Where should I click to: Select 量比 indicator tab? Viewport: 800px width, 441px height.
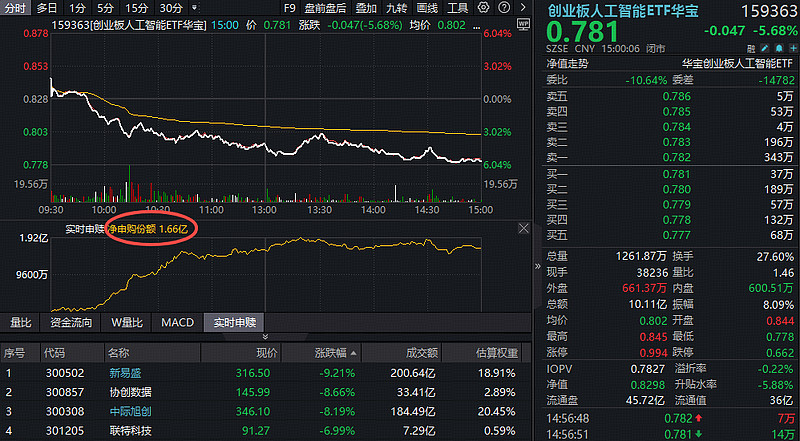point(21,323)
